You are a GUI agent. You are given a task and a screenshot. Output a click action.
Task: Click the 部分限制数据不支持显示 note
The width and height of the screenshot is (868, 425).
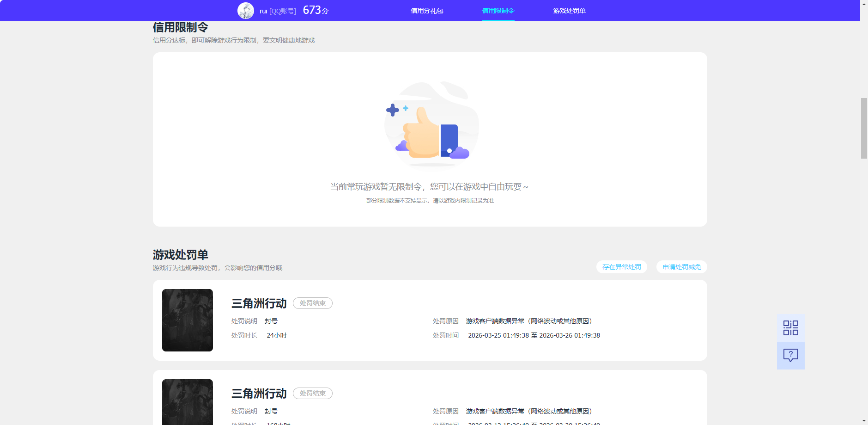click(x=430, y=201)
